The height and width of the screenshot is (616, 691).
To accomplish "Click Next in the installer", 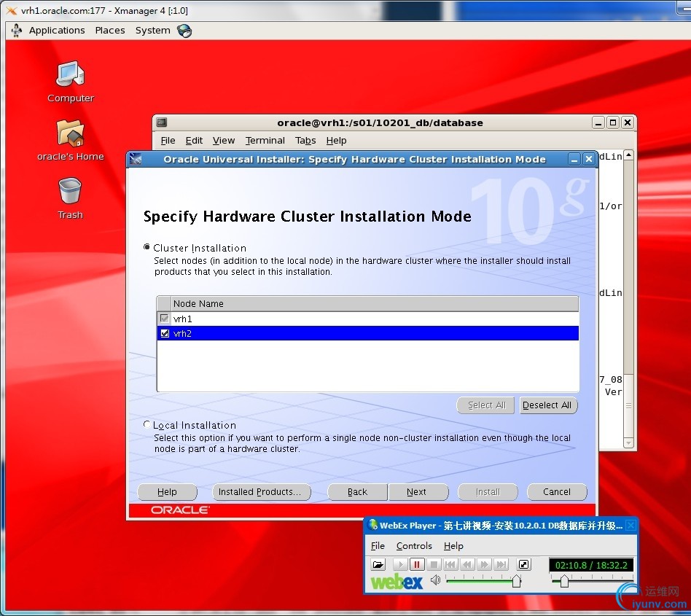I will pos(418,492).
